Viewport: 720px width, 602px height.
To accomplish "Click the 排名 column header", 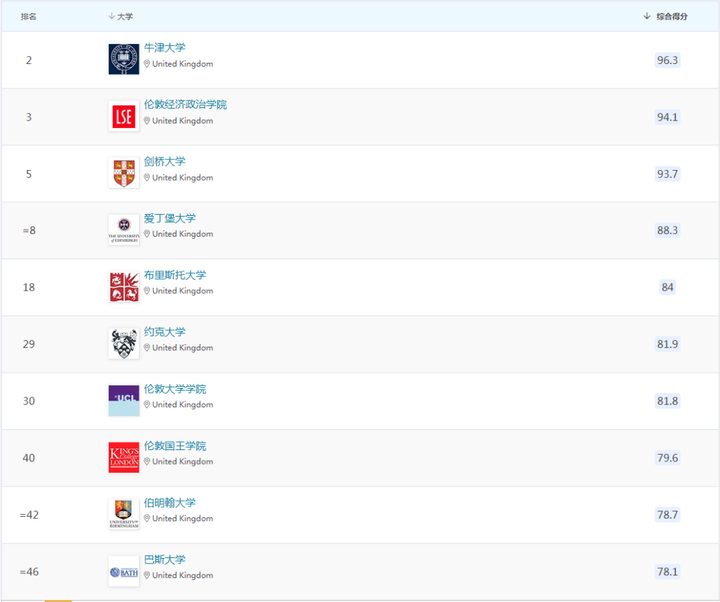I will coord(28,17).
